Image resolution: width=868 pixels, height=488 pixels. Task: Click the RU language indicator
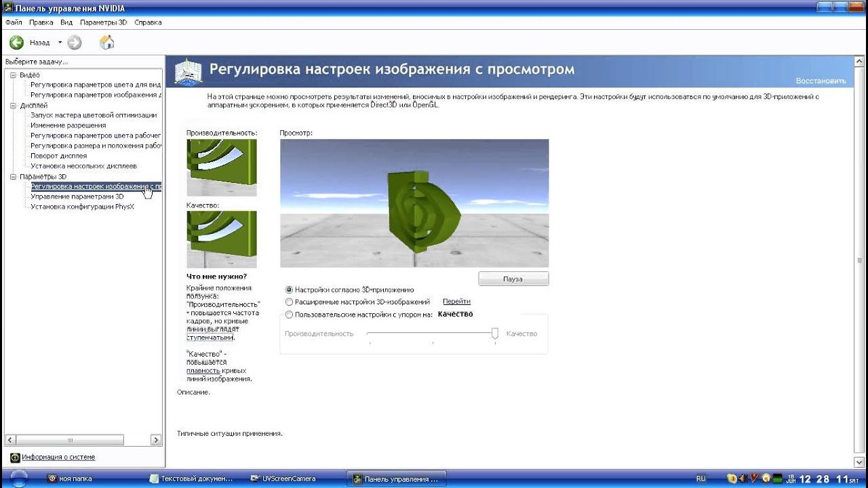[x=701, y=479]
